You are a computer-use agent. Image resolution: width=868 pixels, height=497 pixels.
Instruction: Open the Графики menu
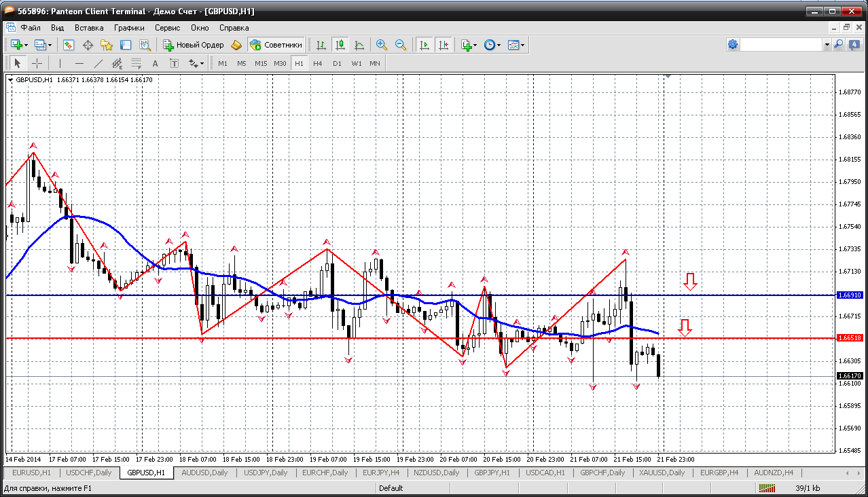[129, 28]
